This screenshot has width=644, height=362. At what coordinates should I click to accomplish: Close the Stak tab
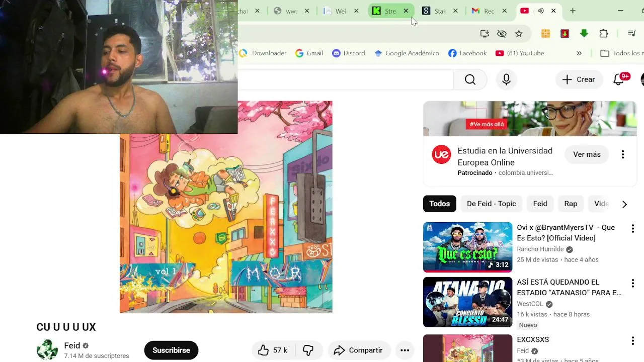click(455, 11)
